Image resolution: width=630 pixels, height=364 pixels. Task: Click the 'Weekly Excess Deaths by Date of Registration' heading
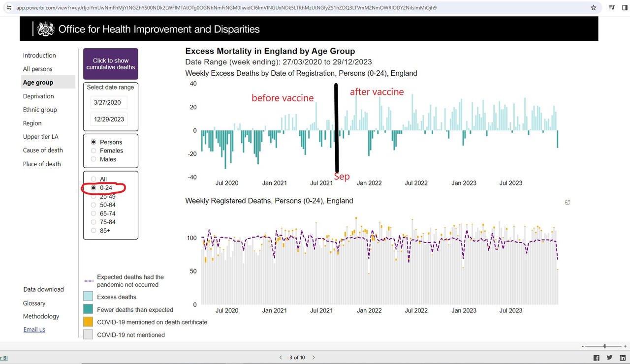(301, 73)
